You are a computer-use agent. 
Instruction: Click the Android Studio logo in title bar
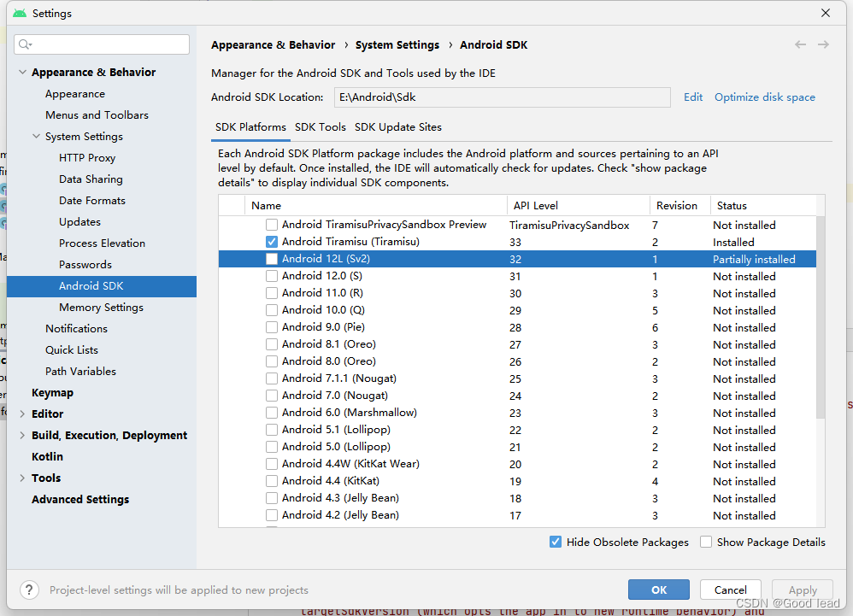(20, 13)
